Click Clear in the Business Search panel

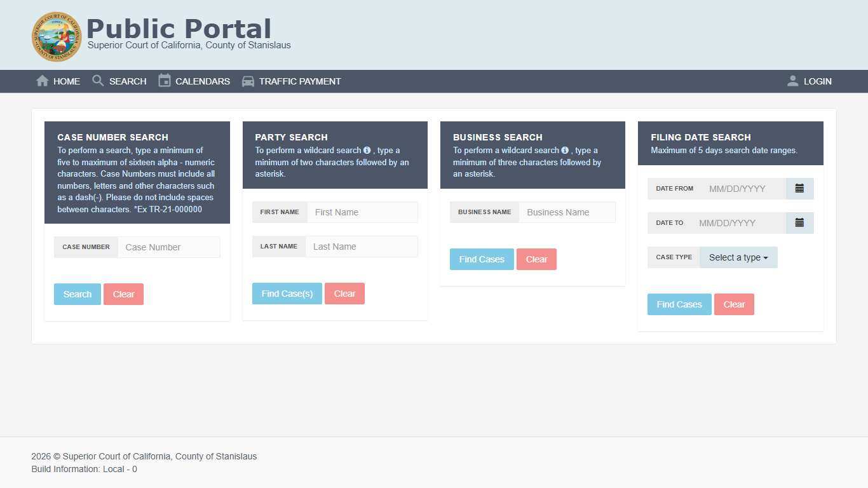pyautogui.click(x=536, y=259)
